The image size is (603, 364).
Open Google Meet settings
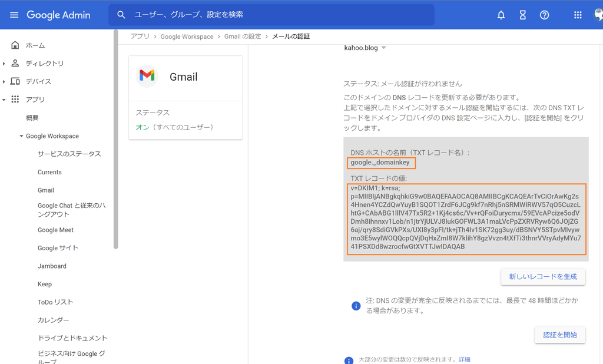(55, 230)
